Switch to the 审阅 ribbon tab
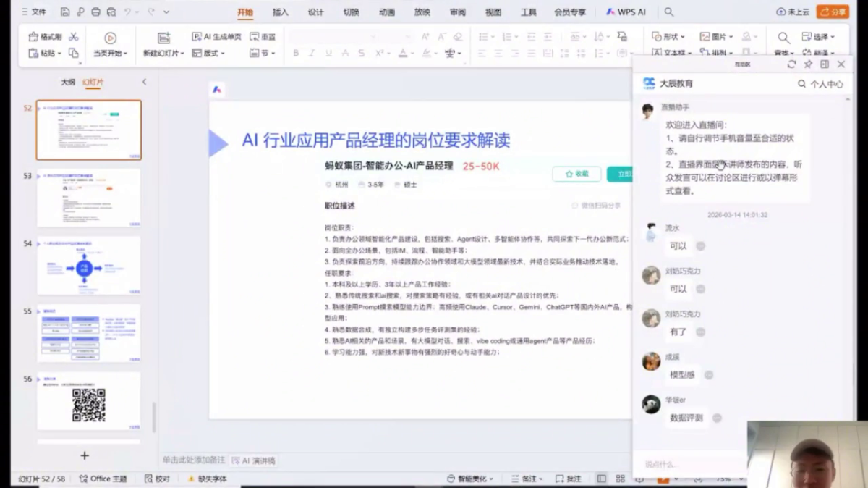Screen dimensions: 868x488 pos(458,12)
